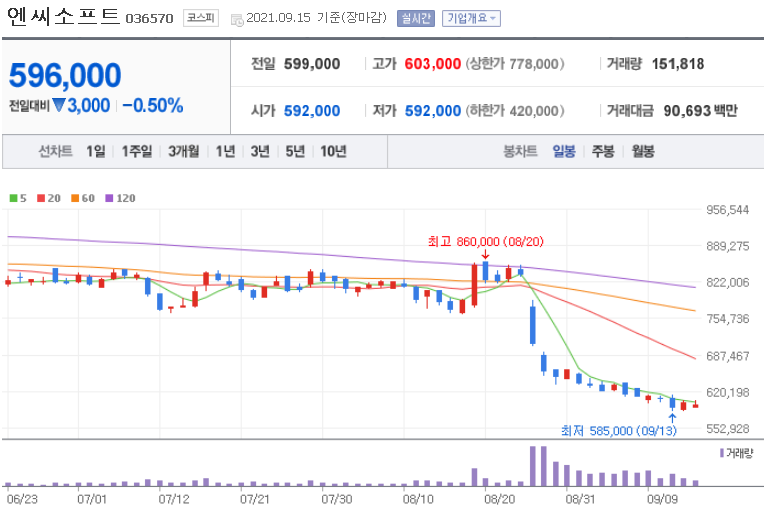Click the green 5-day moving average swatch
764x522 pixels.
[x=14, y=198]
